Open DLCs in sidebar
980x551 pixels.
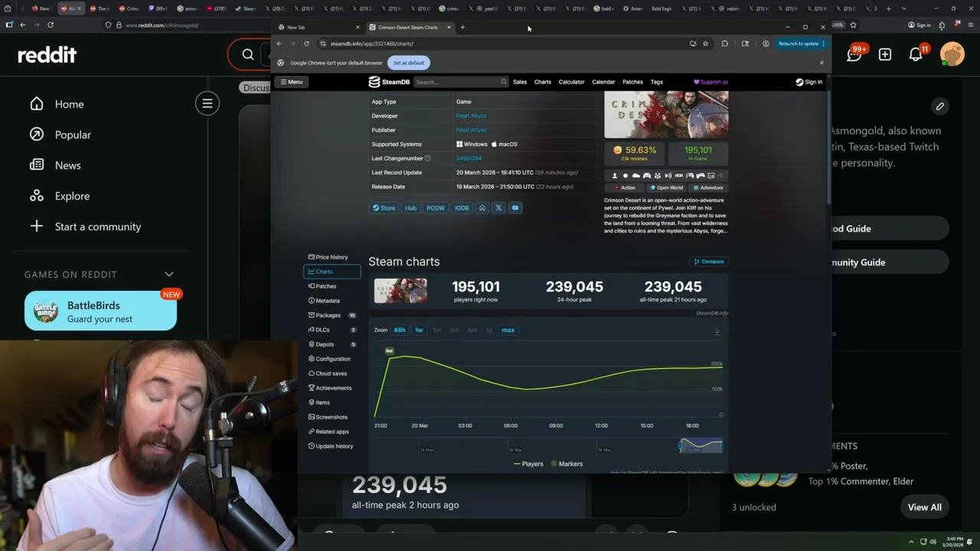(332, 330)
